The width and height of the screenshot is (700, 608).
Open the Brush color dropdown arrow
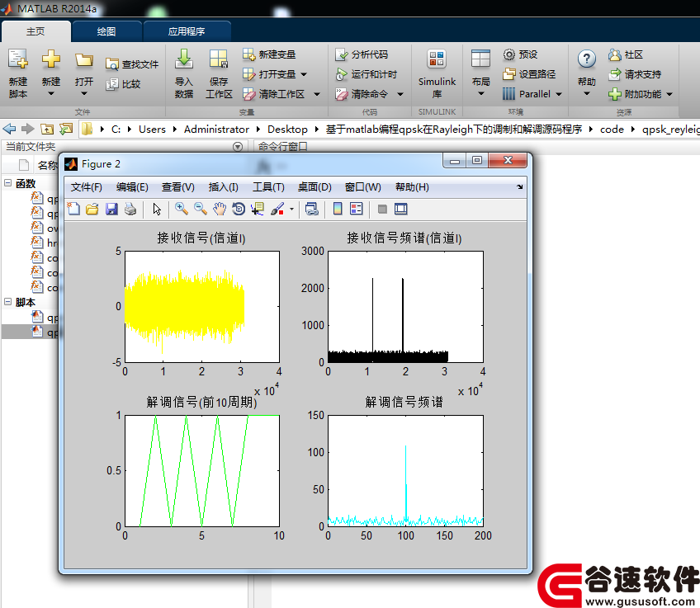point(291,209)
